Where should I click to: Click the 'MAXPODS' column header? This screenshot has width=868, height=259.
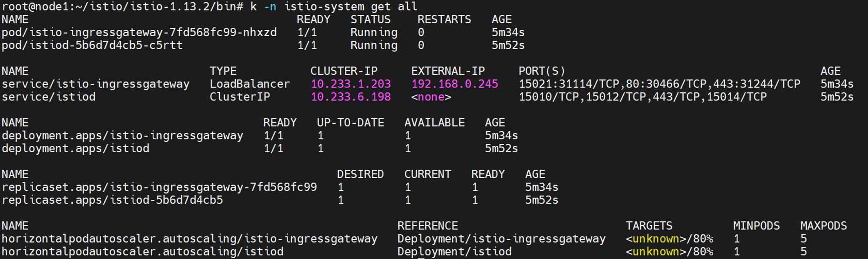(x=824, y=226)
